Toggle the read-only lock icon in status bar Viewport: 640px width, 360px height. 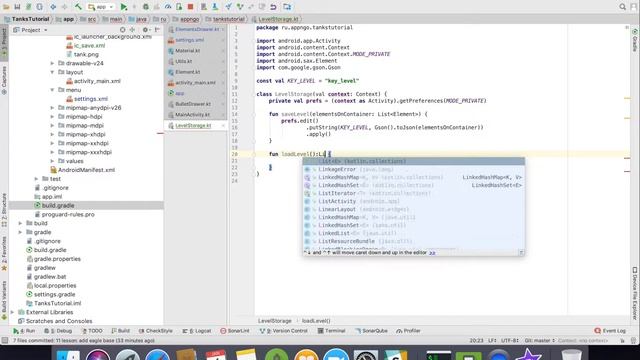pyautogui.click(x=622, y=340)
